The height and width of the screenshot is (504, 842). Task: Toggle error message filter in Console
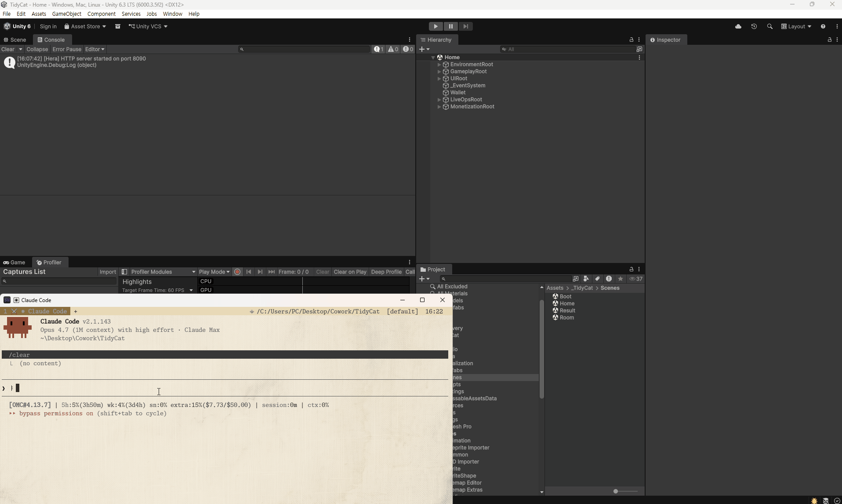tap(408, 50)
